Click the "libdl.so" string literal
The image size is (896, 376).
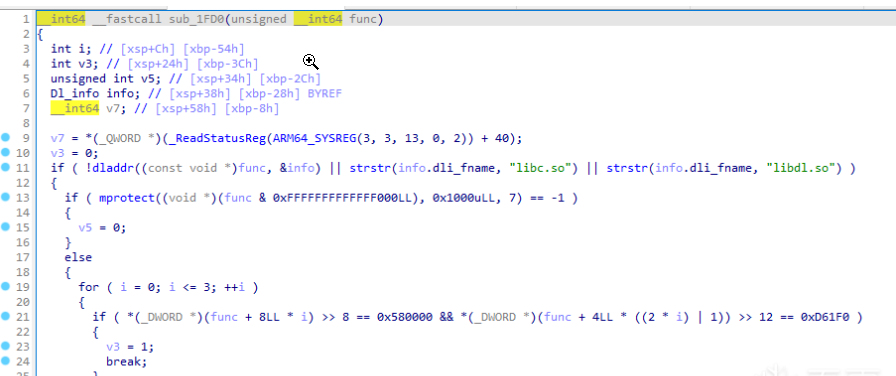(806, 168)
